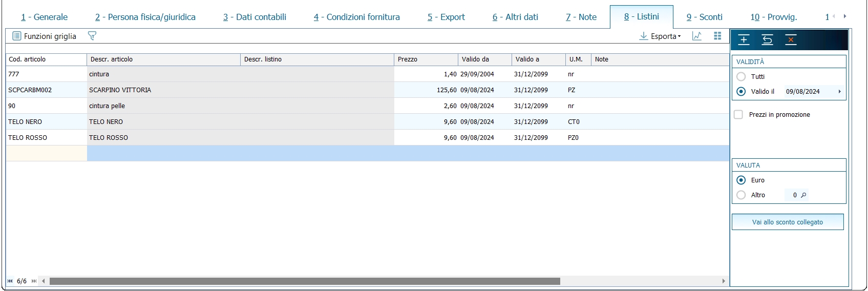Click the horizontal grid scrollbar
Image resolution: width=868 pixels, height=291 pixels.
pyautogui.click(x=305, y=281)
